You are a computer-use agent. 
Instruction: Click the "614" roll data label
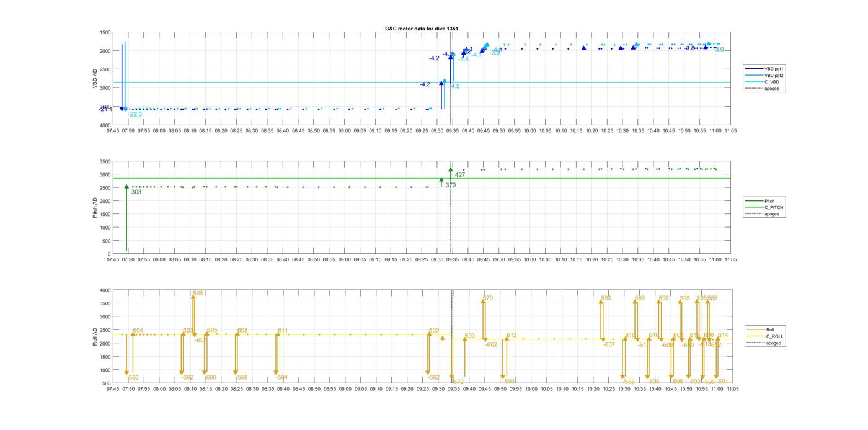723,335
